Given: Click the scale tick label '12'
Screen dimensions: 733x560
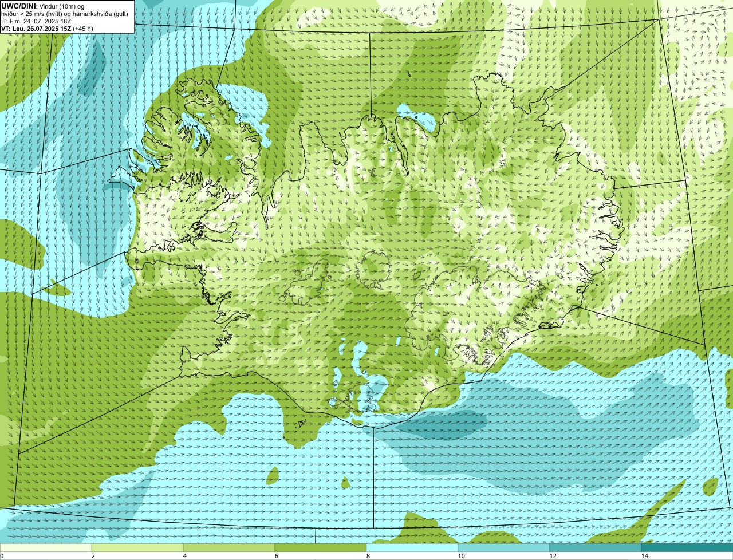Looking at the screenshot, I should (x=553, y=556).
